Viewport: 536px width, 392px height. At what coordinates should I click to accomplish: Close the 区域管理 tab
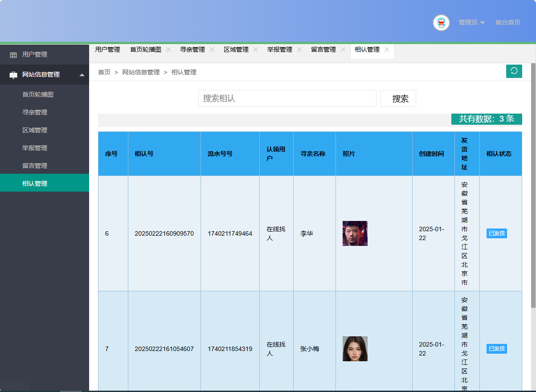[x=255, y=49]
